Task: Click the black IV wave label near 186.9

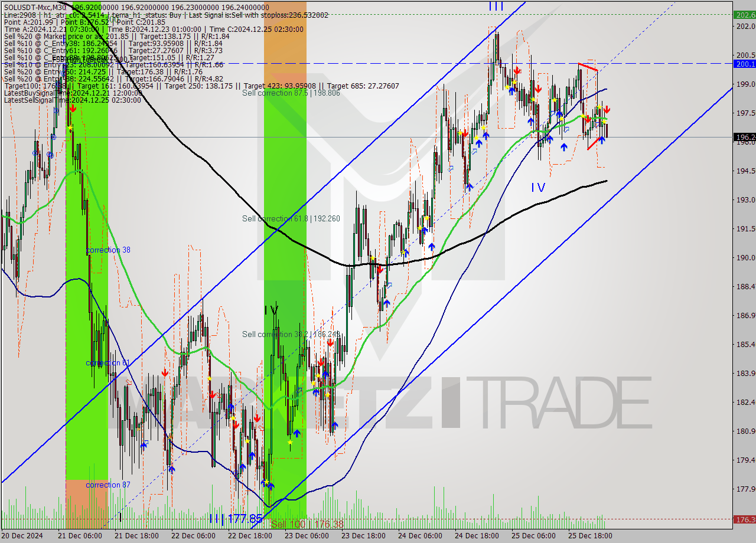Action: click(271, 310)
